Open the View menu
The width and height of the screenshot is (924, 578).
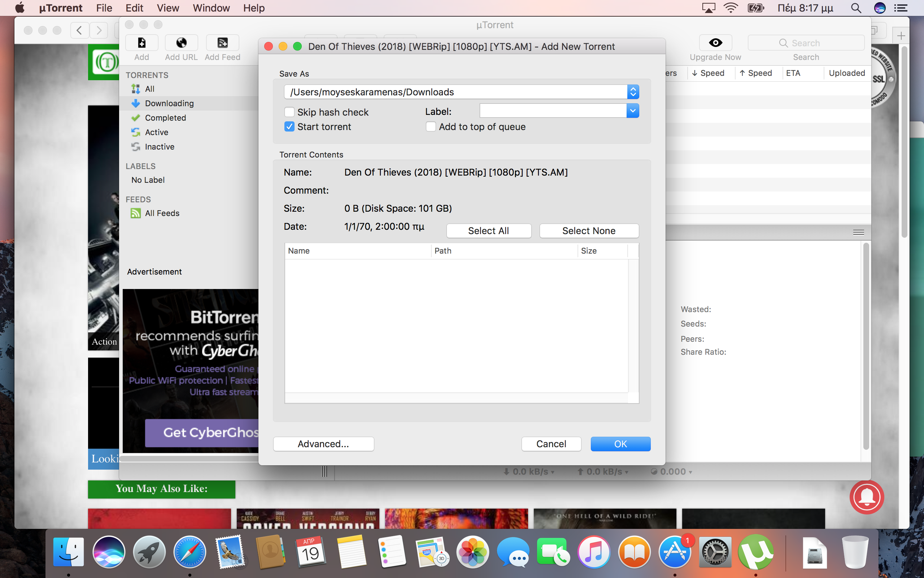coord(167,8)
